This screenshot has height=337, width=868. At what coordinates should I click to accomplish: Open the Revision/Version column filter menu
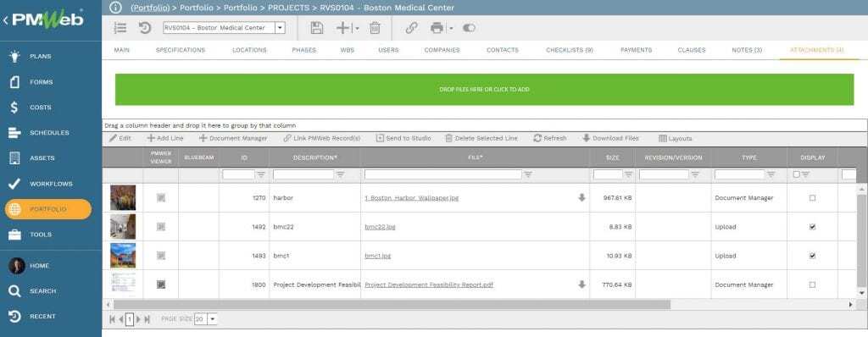click(x=695, y=174)
